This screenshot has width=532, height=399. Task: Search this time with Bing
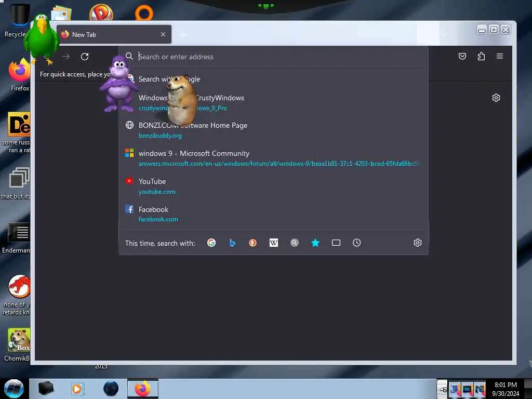[232, 243]
